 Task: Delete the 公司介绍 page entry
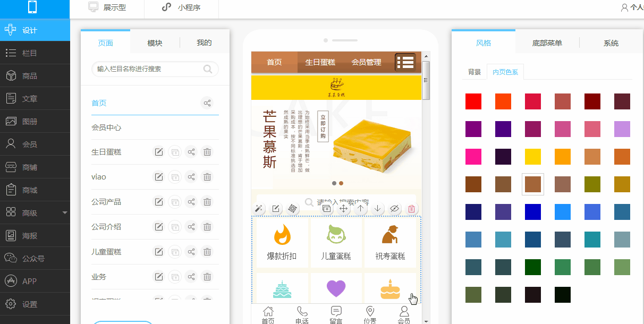(x=208, y=227)
